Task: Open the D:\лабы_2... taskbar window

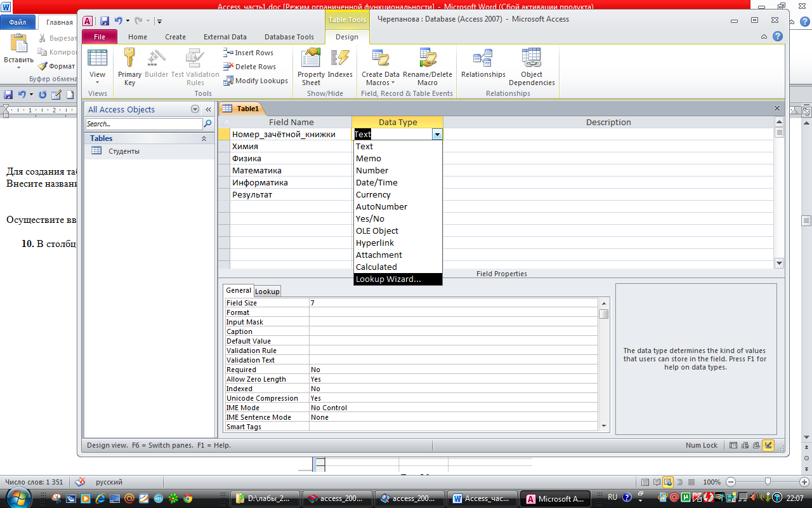Action: point(265,498)
